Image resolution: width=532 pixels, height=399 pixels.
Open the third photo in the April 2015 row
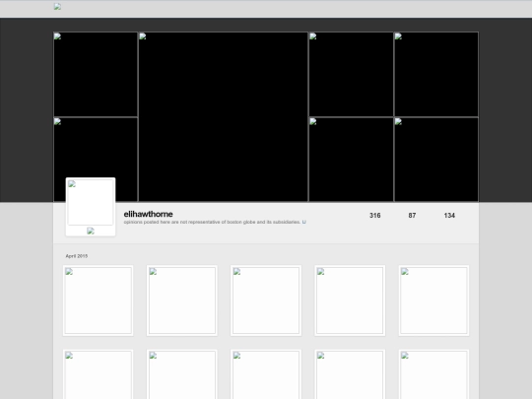coord(266,300)
